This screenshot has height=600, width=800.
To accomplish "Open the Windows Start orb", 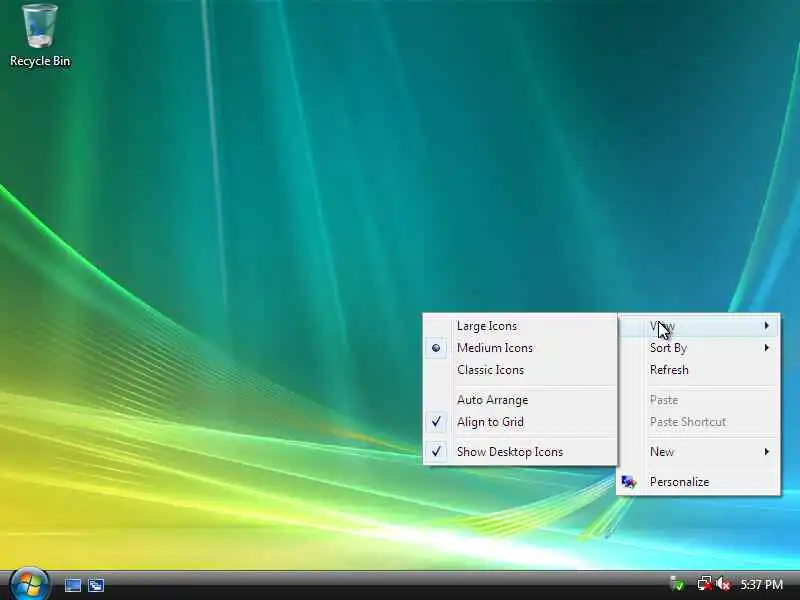I will 30,584.
